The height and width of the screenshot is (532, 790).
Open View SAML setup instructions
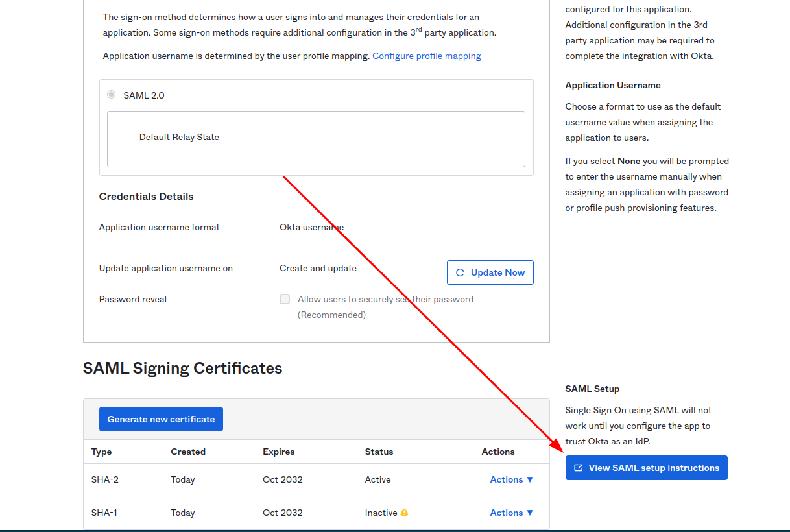click(653, 468)
